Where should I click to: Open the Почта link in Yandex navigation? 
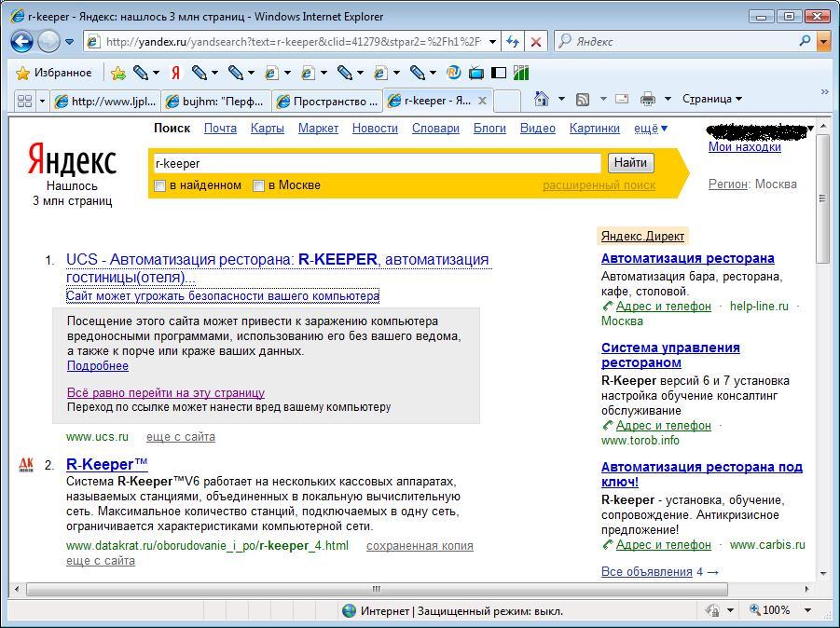click(x=220, y=128)
